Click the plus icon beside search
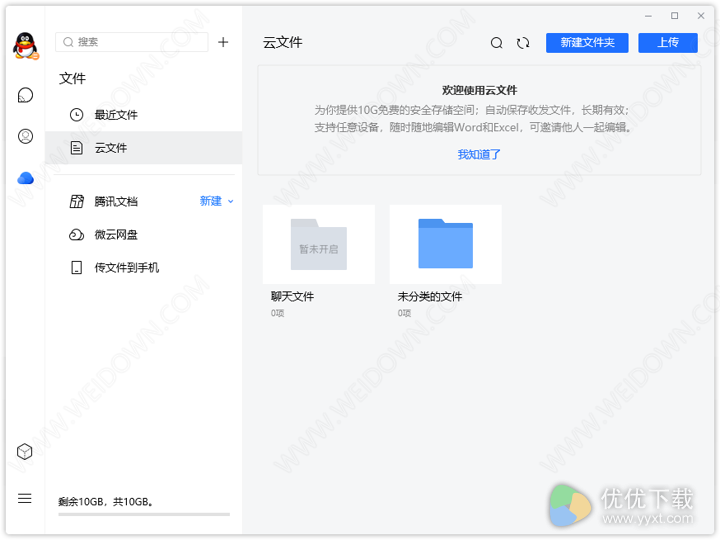Screen dimensions: 720x540 tap(223, 42)
